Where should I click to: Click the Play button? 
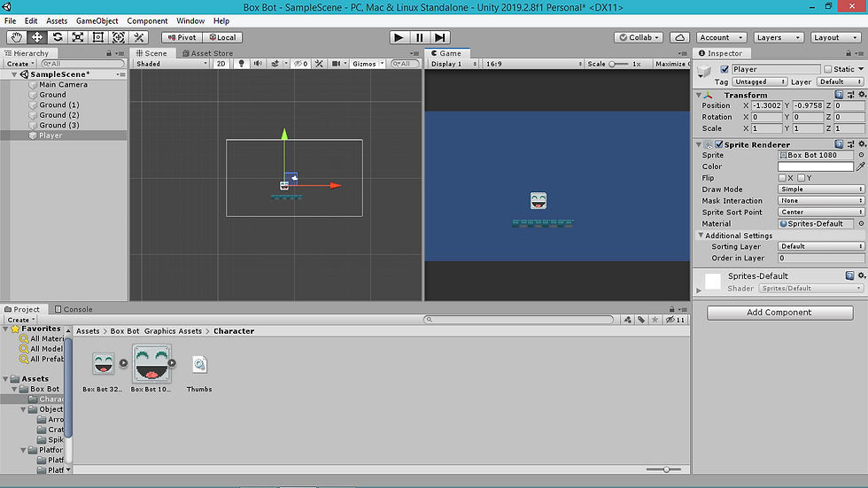click(x=399, y=37)
